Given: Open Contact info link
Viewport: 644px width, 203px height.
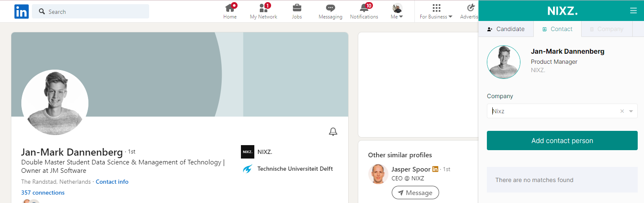Looking at the screenshot, I should (x=112, y=182).
